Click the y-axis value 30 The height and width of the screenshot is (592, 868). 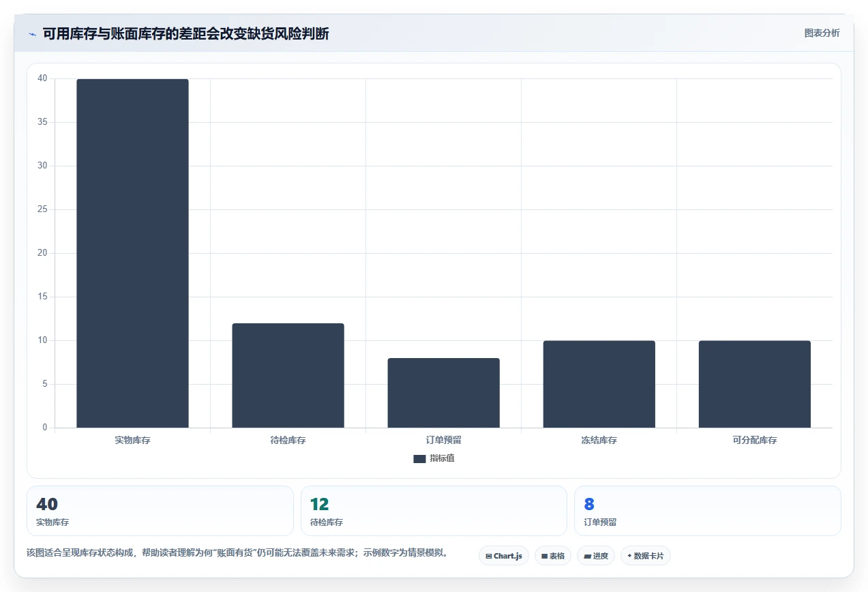click(42, 166)
